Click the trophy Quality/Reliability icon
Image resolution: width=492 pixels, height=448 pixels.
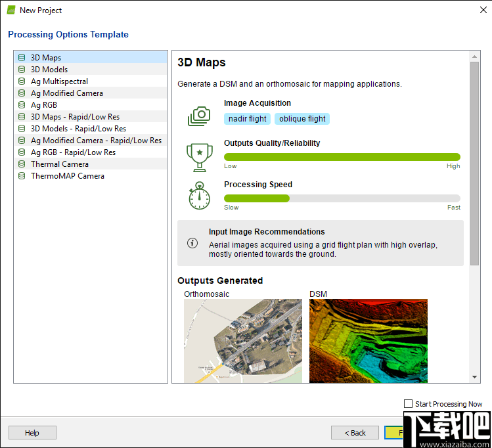pyautogui.click(x=200, y=158)
